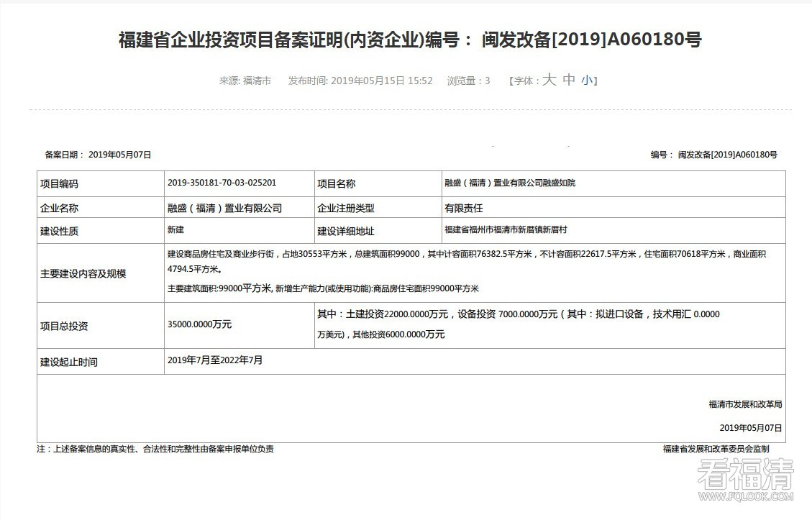Click the 项目名称 label cell
The width and height of the screenshot is (812, 520).
pyautogui.click(x=378, y=184)
